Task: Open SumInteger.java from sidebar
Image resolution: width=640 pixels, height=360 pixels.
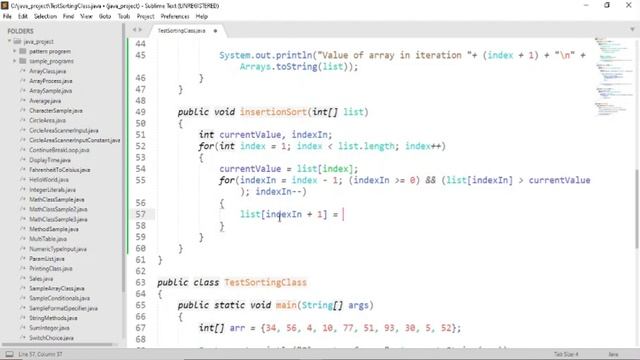Action: 49,328
